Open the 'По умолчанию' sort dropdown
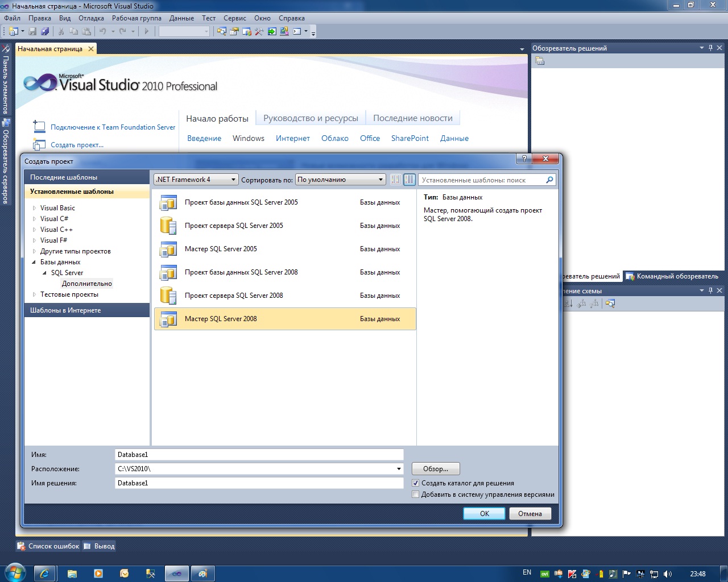The image size is (728, 582). (x=341, y=180)
